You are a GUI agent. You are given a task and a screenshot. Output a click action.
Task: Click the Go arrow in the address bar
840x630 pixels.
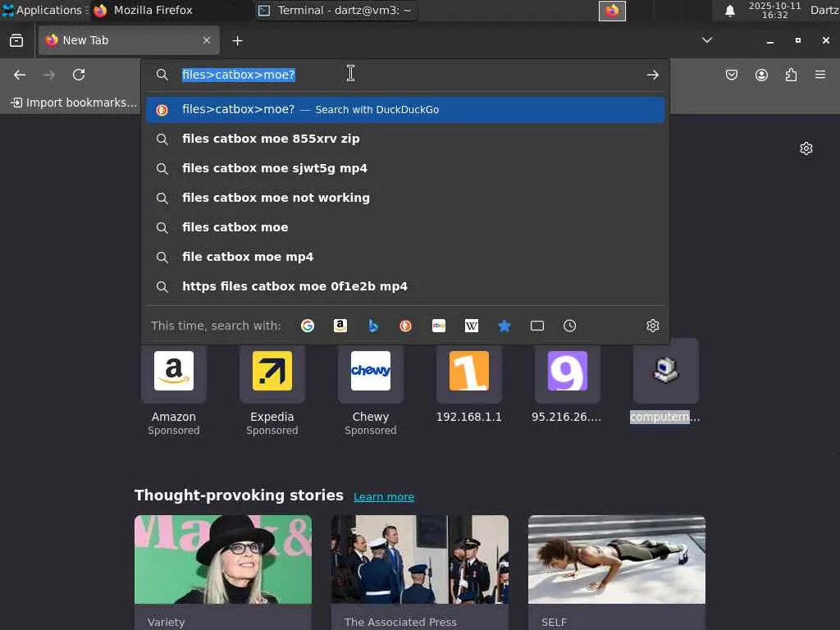point(653,75)
